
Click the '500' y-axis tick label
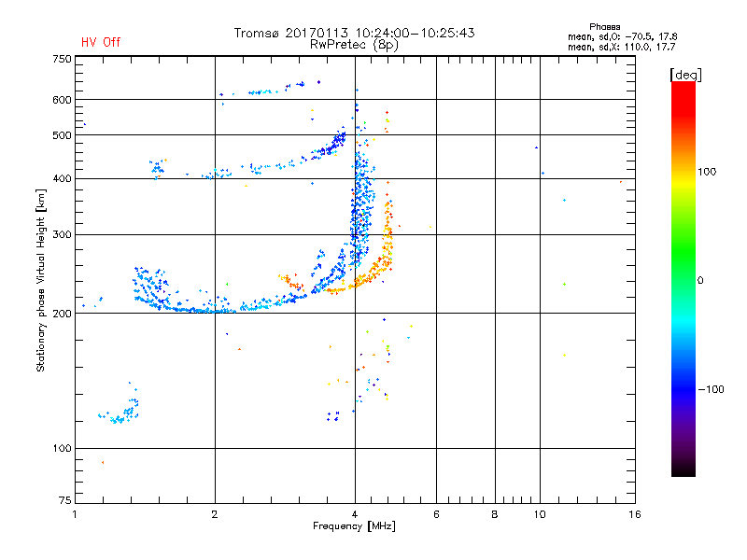click(62, 135)
